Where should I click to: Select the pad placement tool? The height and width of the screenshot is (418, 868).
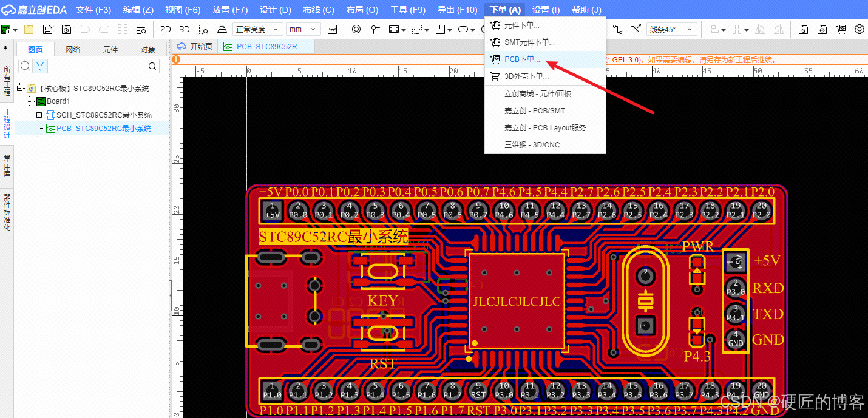pyautogui.click(x=356, y=29)
